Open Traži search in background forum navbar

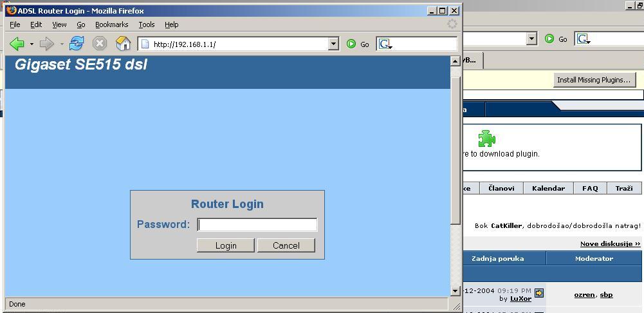pyautogui.click(x=624, y=188)
